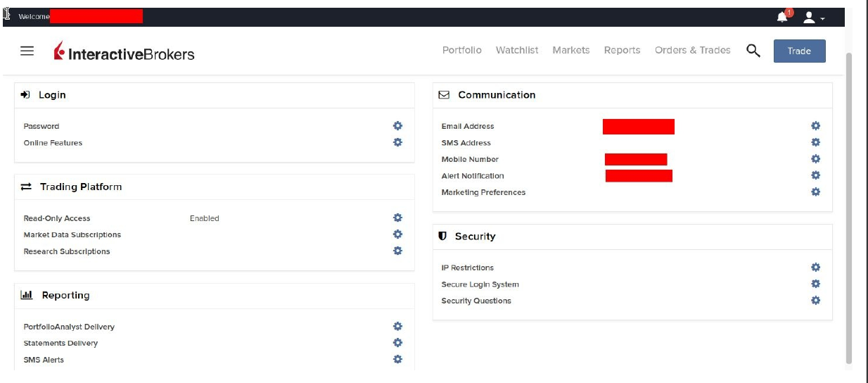Configure IP Restrictions gear icon
Screen dimensions: 868x383
[x=815, y=267]
